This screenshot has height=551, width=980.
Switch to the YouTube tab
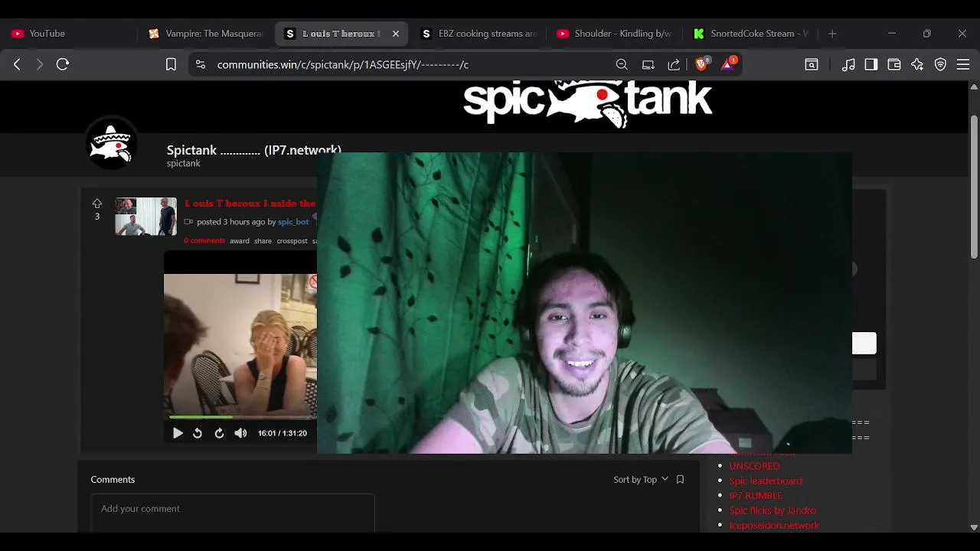click(x=69, y=34)
